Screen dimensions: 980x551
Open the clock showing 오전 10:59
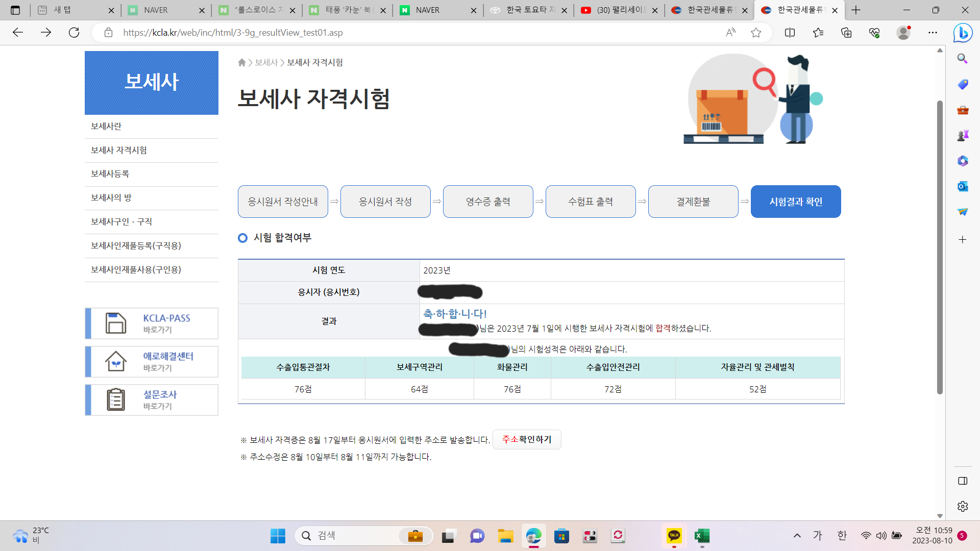click(x=933, y=536)
